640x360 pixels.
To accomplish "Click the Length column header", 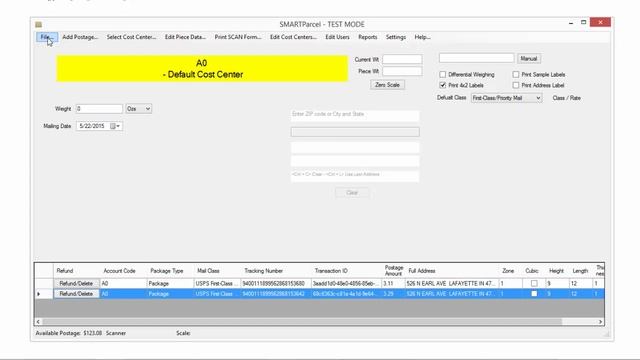I will point(580,271).
